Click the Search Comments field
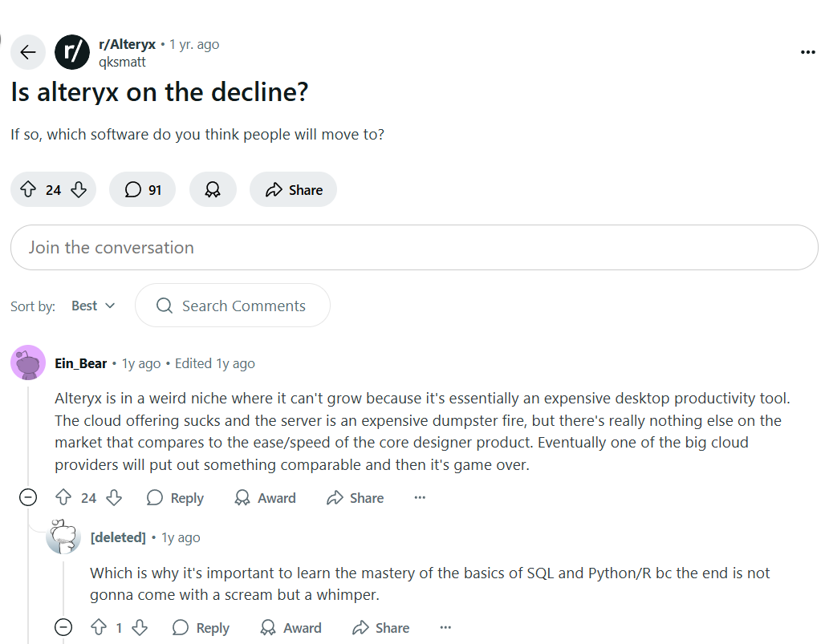 tap(233, 306)
